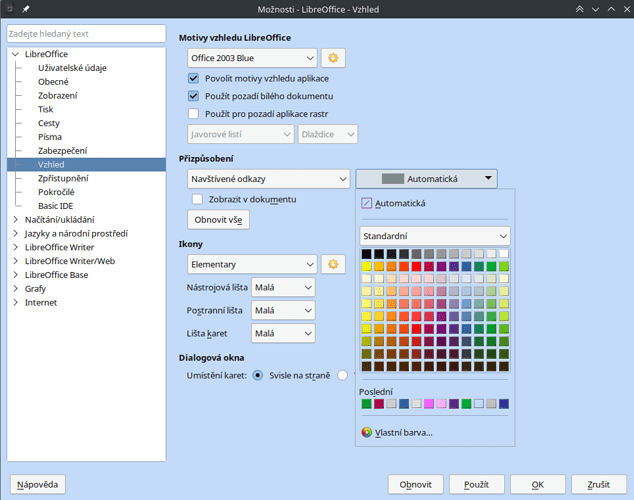Toggle Použít pozadí bílého dokumentu checkbox
Screen dimensions: 634x500
coord(194,96)
